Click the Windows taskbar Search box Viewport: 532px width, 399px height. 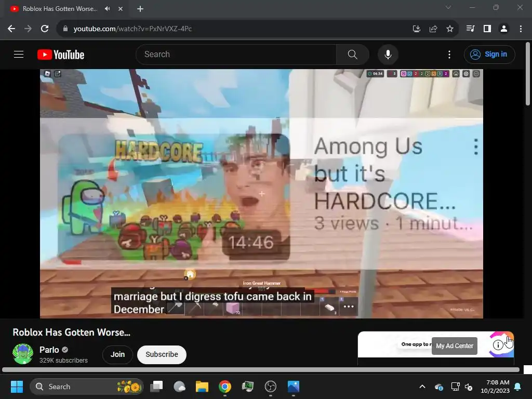(87, 387)
